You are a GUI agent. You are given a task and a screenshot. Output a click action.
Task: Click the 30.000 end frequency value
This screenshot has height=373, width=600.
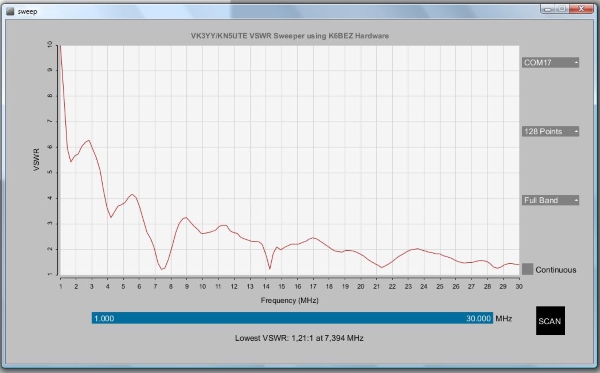tap(478, 318)
